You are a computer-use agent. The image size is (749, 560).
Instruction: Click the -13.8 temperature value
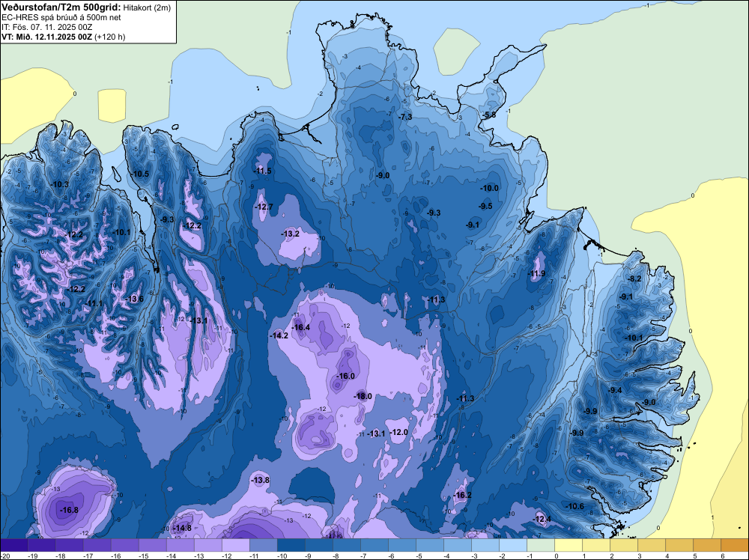[261, 480]
